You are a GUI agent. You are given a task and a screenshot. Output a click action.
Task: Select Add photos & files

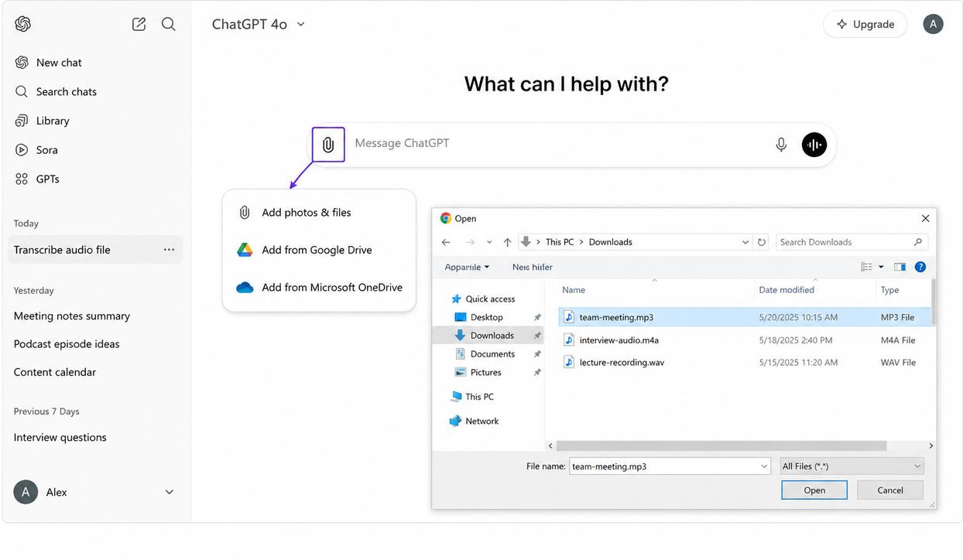(319, 213)
